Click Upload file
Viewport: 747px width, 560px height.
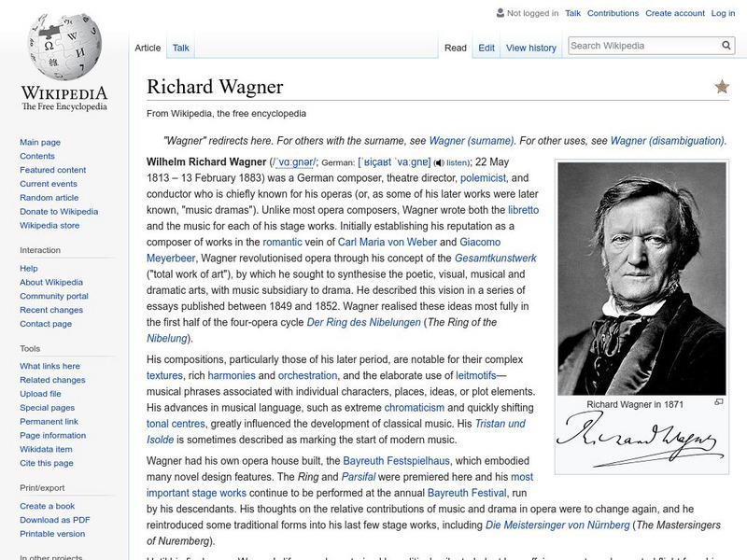pos(40,393)
